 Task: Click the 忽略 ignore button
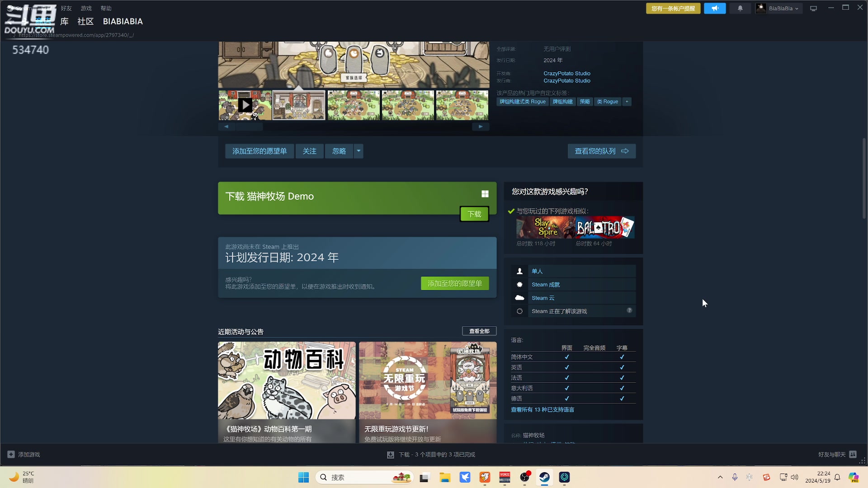tap(339, 151)
